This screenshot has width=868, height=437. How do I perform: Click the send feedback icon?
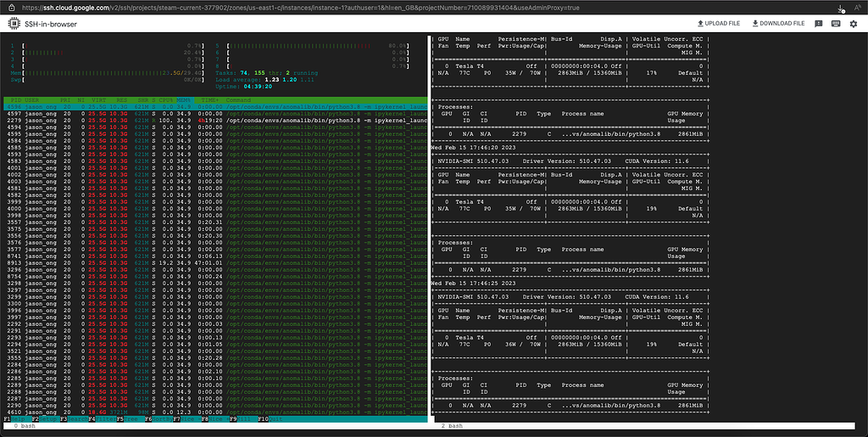coord(819,24)
